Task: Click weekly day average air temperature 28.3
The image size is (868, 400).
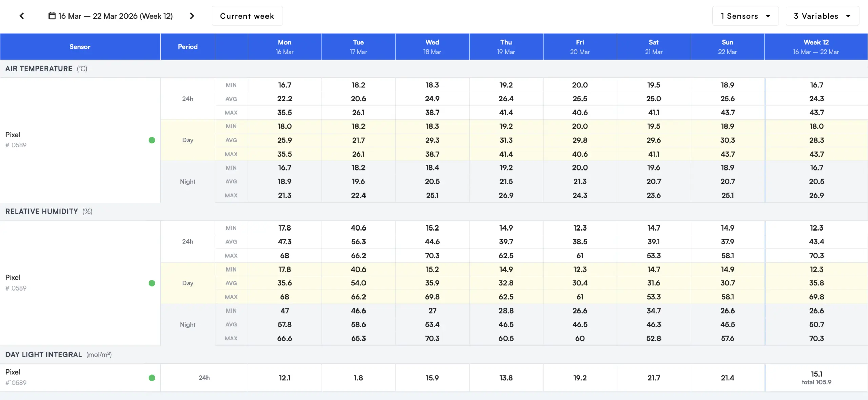Action: click(816, 140)
